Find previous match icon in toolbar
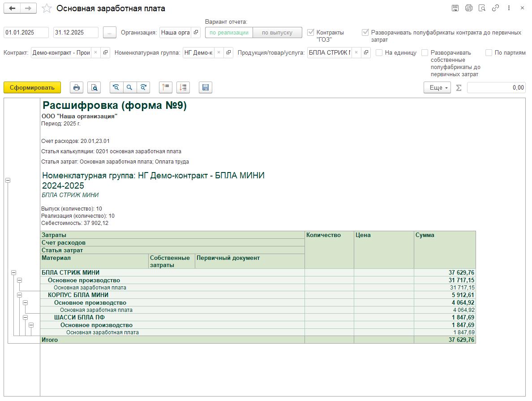 pos(116,88)
